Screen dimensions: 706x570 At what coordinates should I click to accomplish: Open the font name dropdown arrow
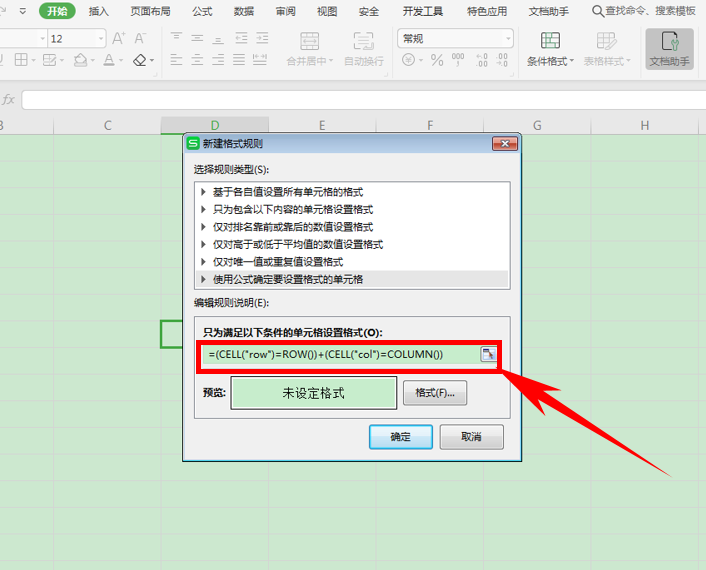tap(43, 39)
